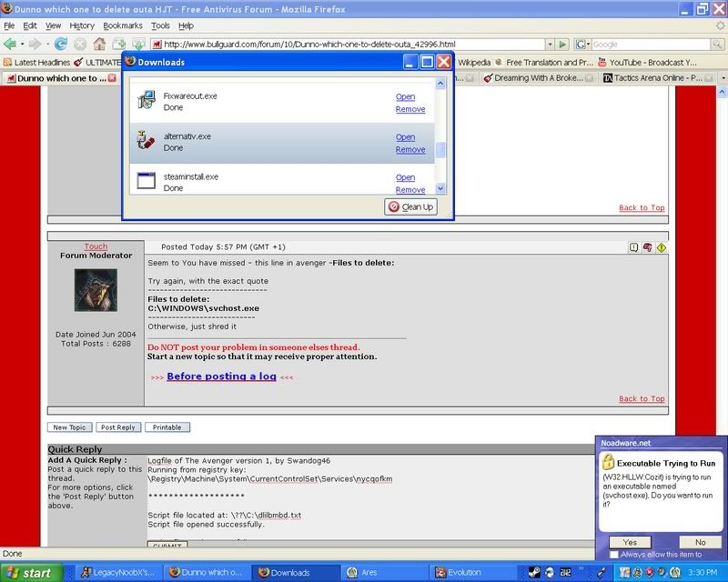728x582 pixels.
Task: Open the Wikipedia bookmark
Action: 473,62
